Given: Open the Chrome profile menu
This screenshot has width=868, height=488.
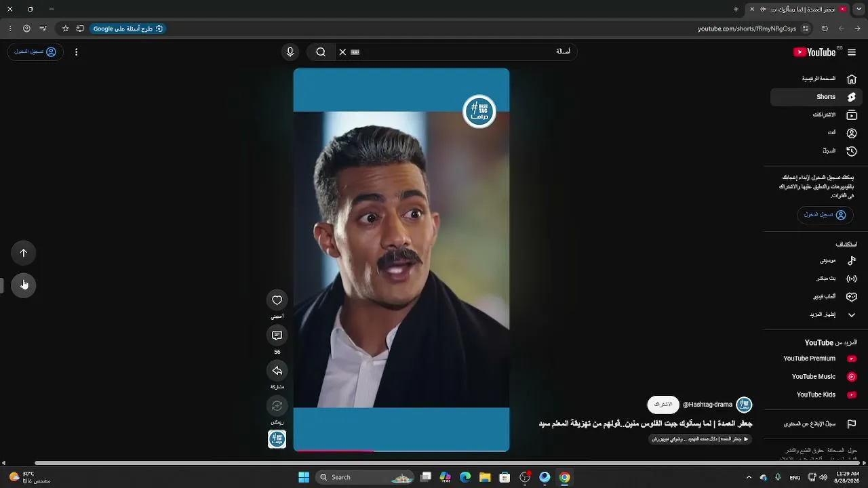Looking at the screenshot, I should [26, 28].
